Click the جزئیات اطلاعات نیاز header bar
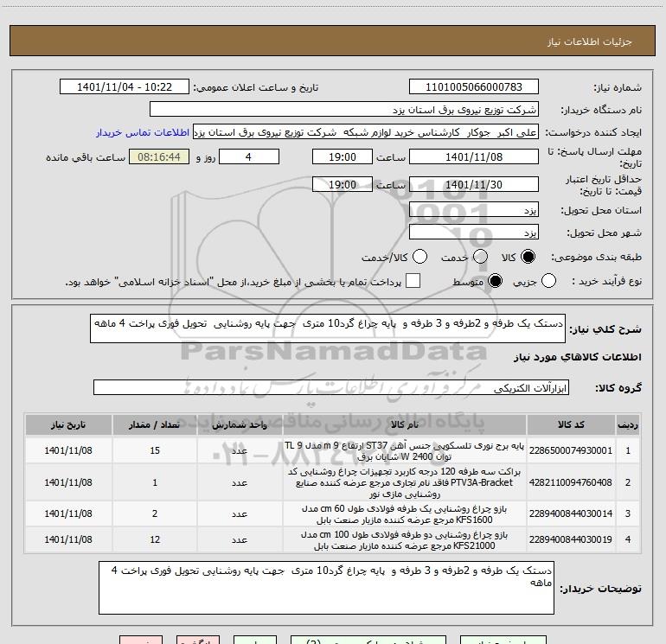Viewport: 666px width, 644px height. 333,41
